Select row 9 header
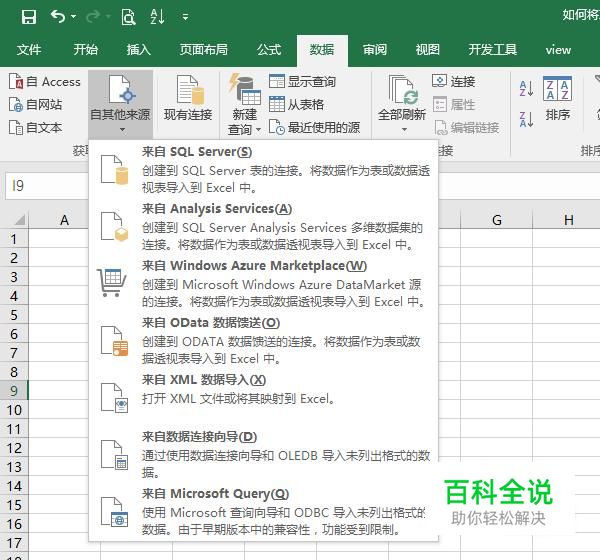The height and width of the screenshot is (560, 600). (14, 391)
